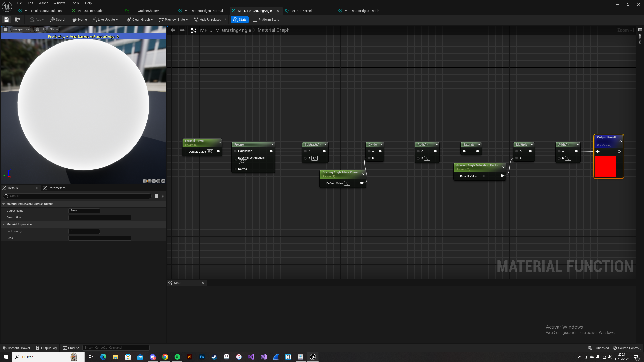This screenshot has height=362, width=644.
Task: Toggle the Lit view mode button
Action: tap(40, 29)
